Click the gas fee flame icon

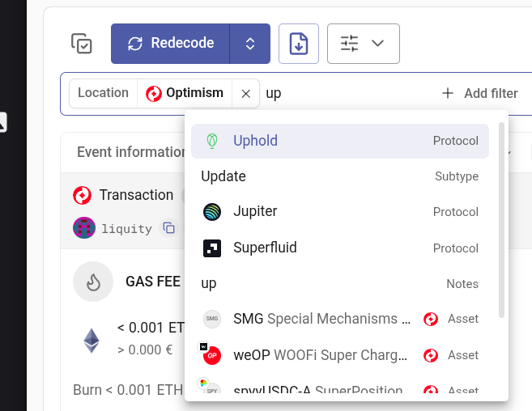(x=93, y=282)
